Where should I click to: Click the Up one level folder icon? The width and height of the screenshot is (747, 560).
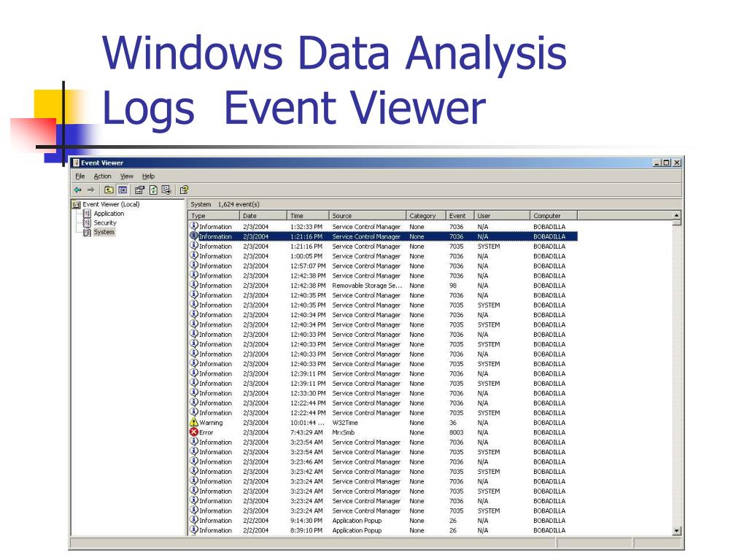109,190
